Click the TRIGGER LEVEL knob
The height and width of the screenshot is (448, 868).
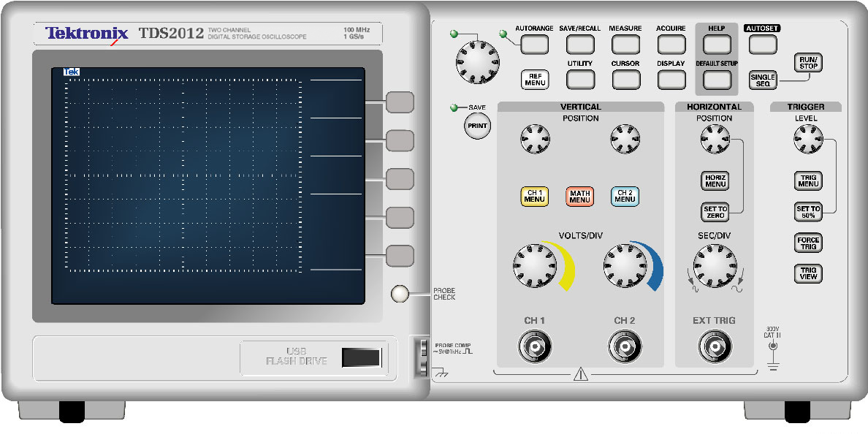[x=808, y=138]
